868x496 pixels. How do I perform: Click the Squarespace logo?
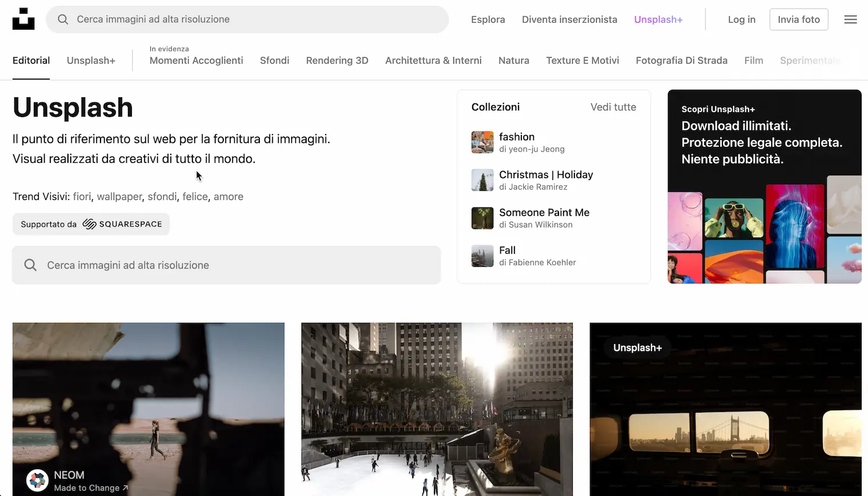click(122, 224)
